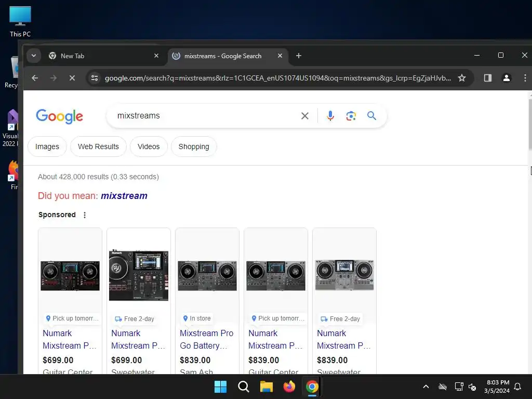Image resolution: width=532 pixels, height=399 pixels.
Task: Open File Explorer from taskbar
Action: pos(267,387)
